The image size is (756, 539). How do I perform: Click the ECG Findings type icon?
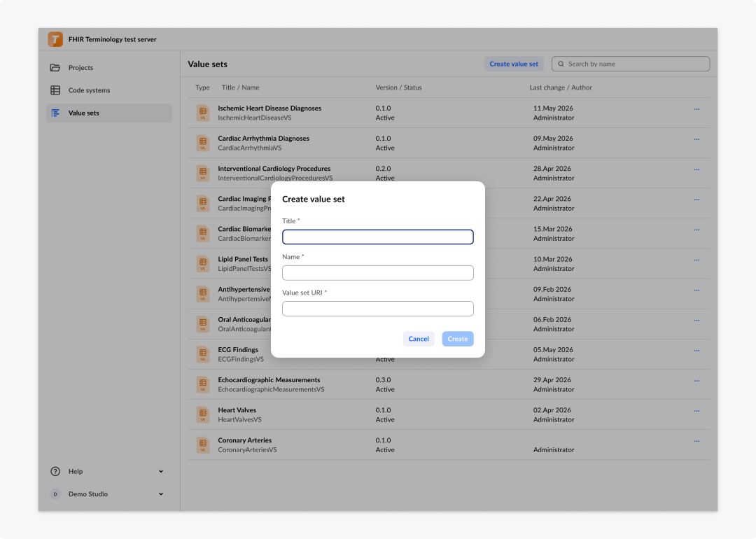click(x=203, y=354)
